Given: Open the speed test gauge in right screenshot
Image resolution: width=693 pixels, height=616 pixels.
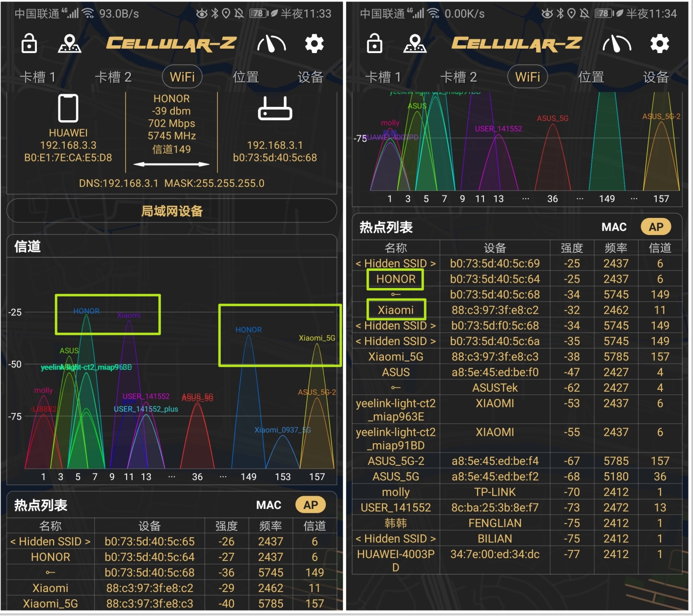Looking at the screenshot, I should tap(617, 44).
